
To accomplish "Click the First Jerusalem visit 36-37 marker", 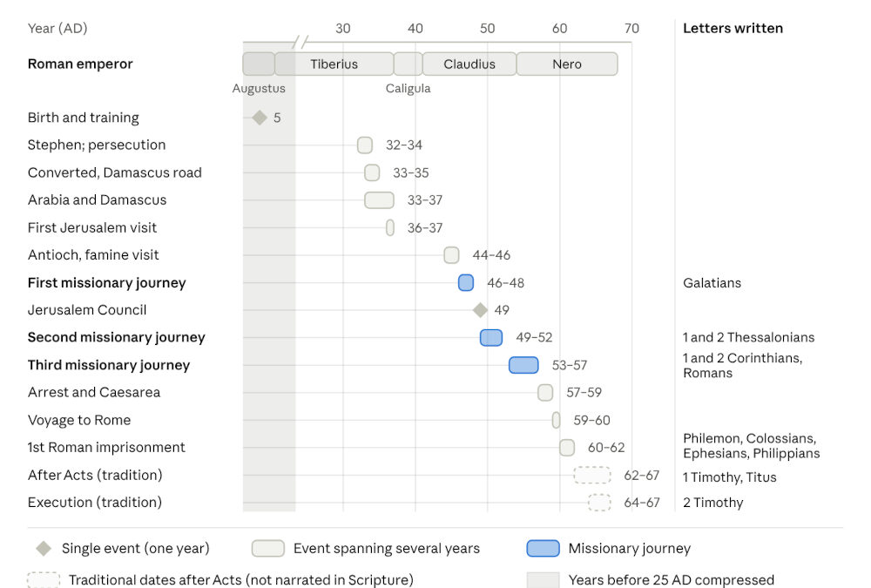I will [x=390, y=228].
